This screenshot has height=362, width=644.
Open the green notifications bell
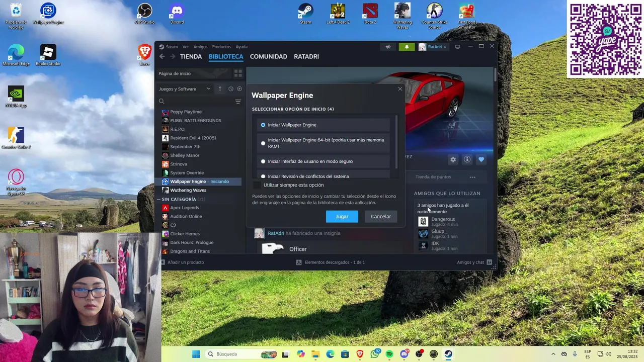(x=407, y=47)
